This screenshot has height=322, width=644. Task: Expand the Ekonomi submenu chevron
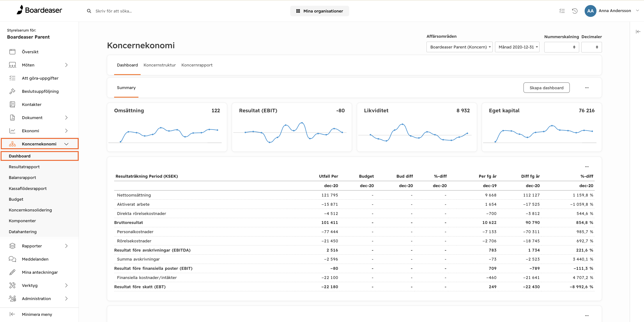[66, 131]
